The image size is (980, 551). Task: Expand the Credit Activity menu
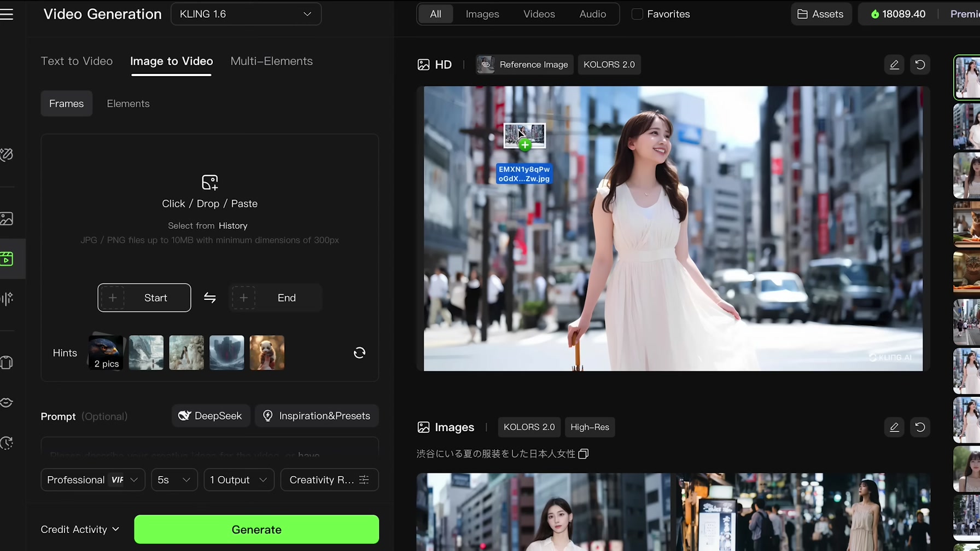tap(80, 530)
